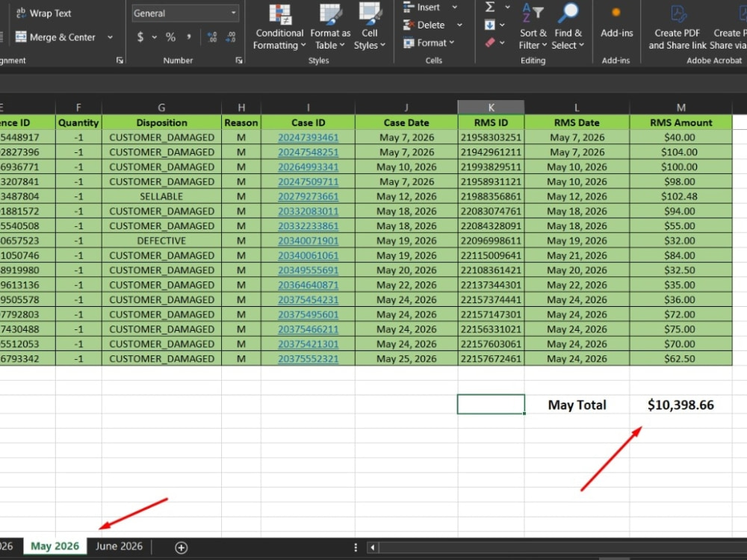Click Merge & Center icon
Screen dimensions: 747x560
21,37
